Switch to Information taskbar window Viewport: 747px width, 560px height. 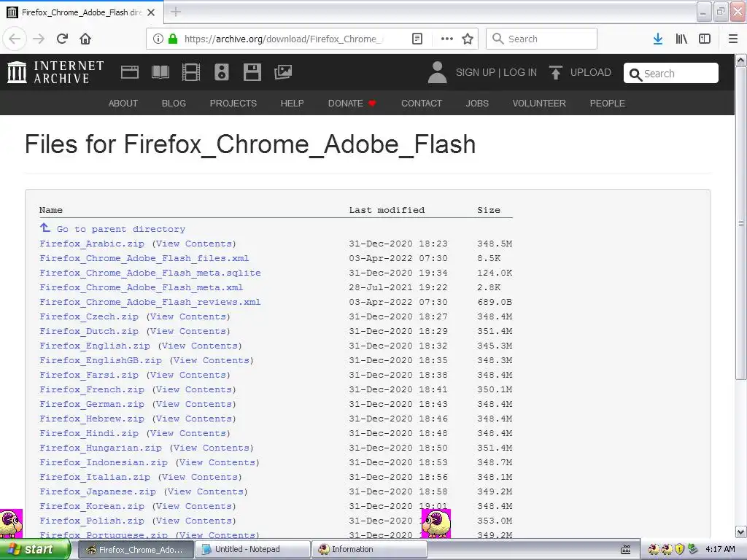[x=370, y=550]
